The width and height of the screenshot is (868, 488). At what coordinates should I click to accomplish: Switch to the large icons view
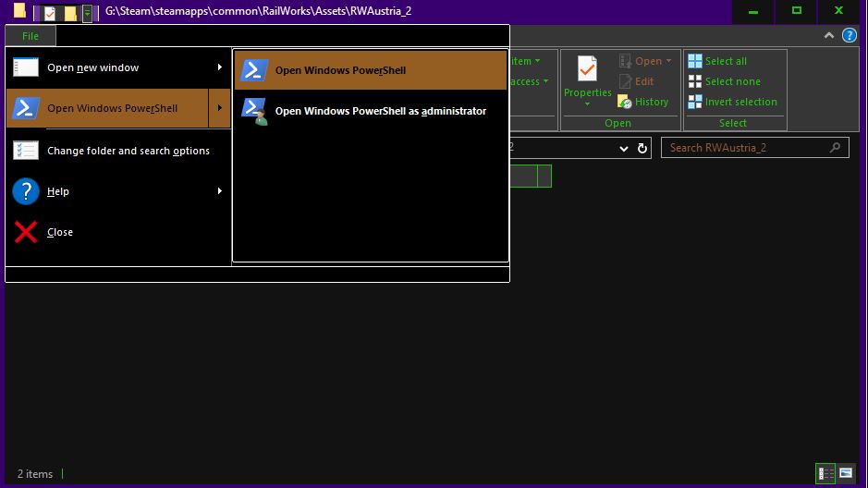coord(845,473)
